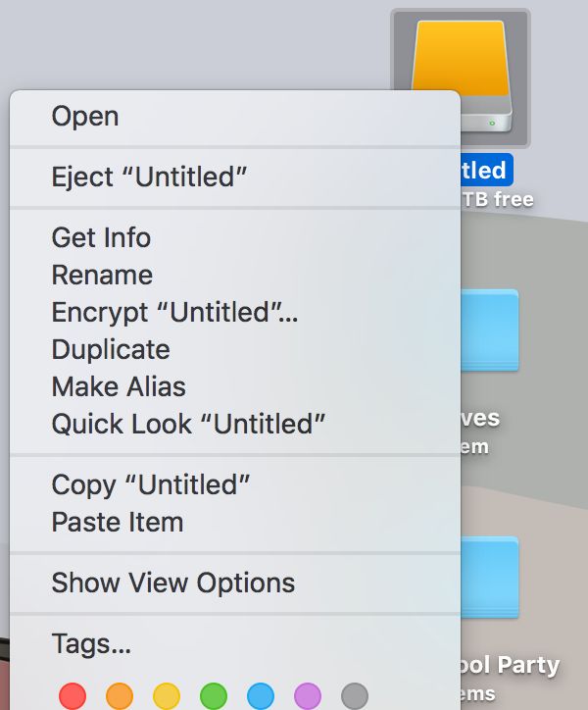Choose Rename in the context menu

tap(235, 275)
